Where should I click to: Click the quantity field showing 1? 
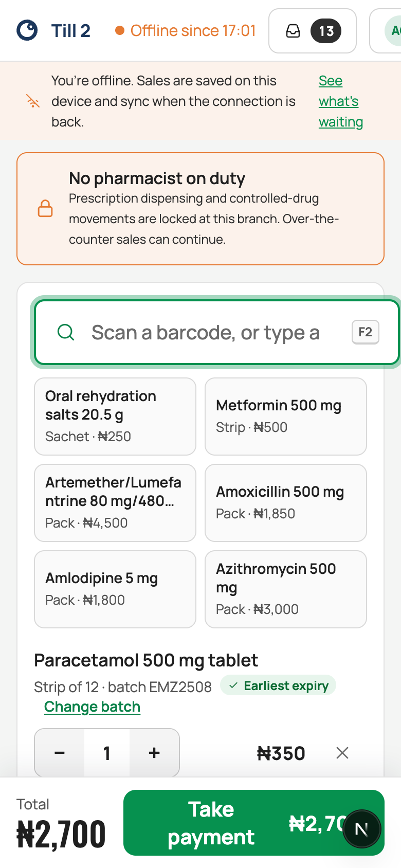point(107,753)
